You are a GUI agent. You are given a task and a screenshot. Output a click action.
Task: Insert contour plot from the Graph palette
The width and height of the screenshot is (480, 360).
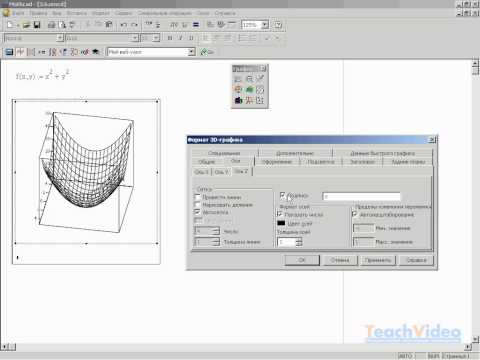click(260, 89)
